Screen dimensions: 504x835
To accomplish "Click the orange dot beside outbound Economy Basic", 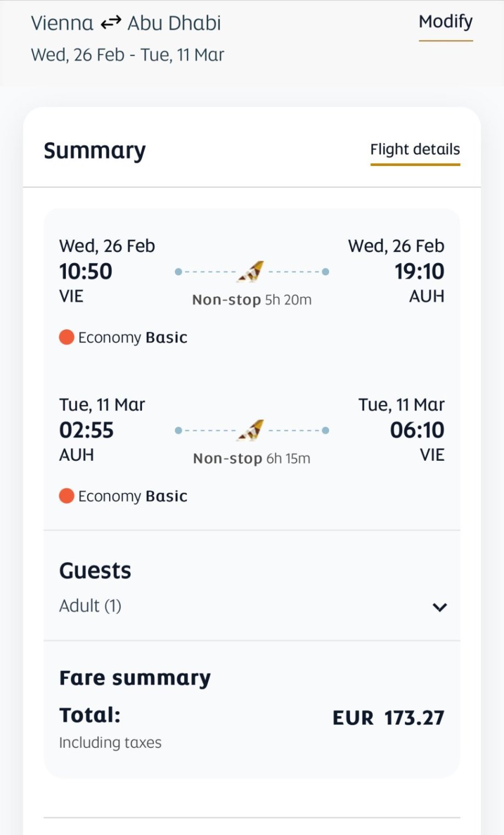I will point(67,337).
